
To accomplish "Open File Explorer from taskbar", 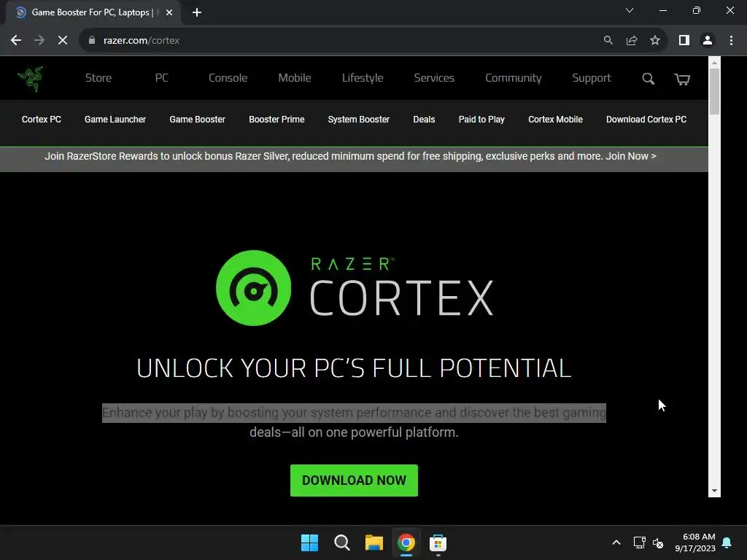I will click(x=374, y=542).
